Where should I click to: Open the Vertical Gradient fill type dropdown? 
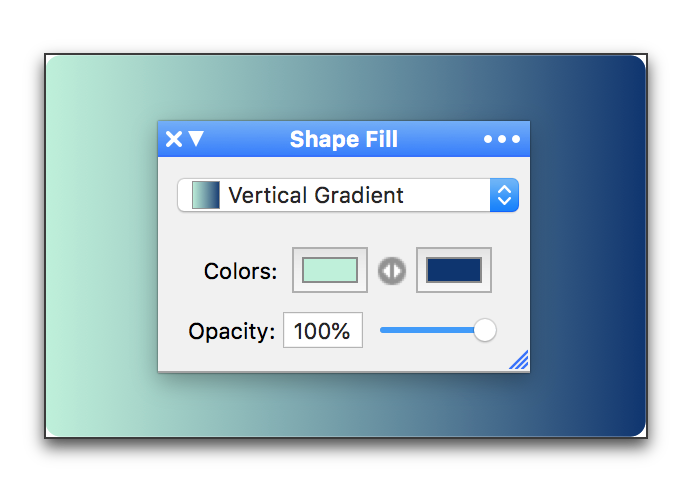tap(348, 195)
